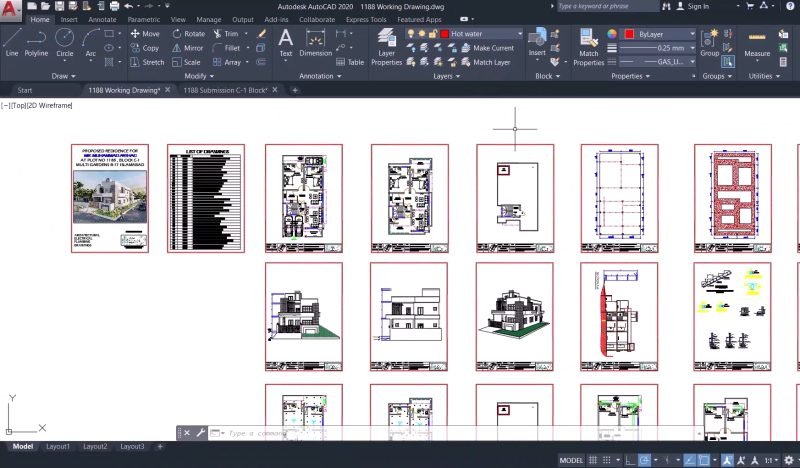This screenshot has height=468, width=800.
Task: Switch to Layout1 tab
Action: tap(58, 447)
